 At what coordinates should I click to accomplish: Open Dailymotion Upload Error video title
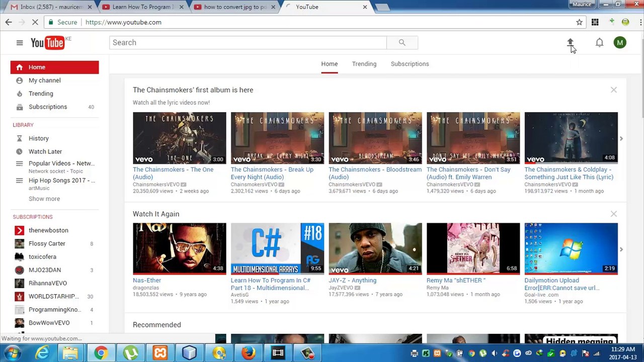[562, 284]
